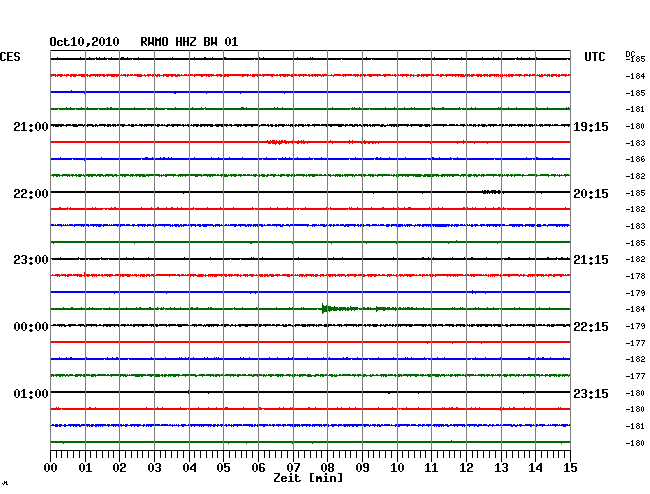
Task: Click minute label 06 on the time axis
Action: [x=258, y=467]
